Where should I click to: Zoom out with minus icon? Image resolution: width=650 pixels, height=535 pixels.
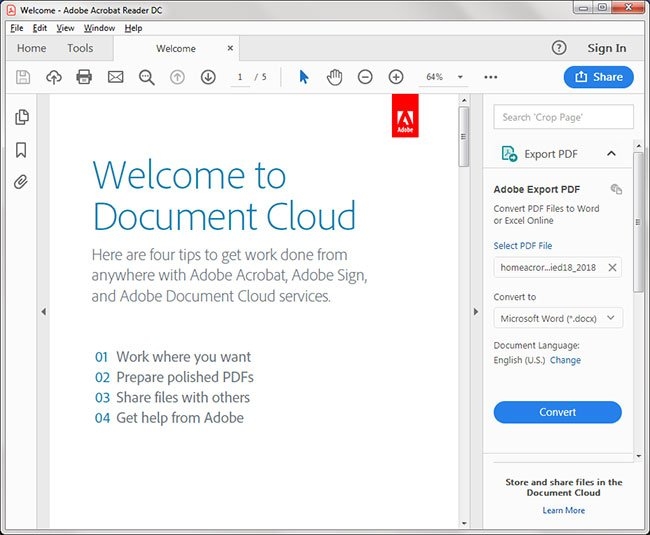pyautogui.click(x=365, y=77)
